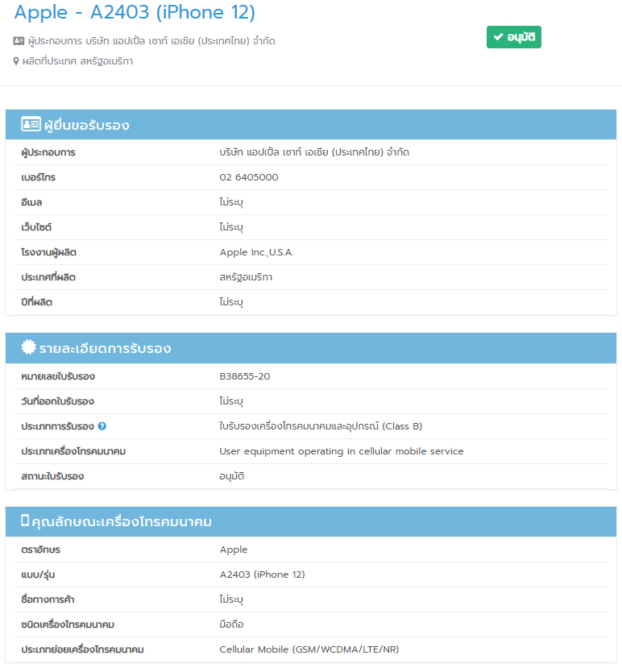
Task: Click the ประเภทการรับรอง row label
Action: (x=57, y=426)
